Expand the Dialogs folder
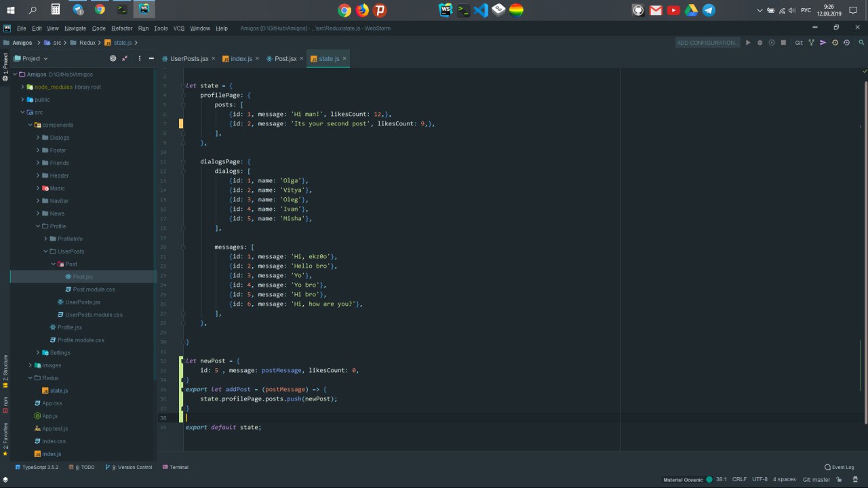The height and width of the screenshot is (488, 868). pos(38,138)
